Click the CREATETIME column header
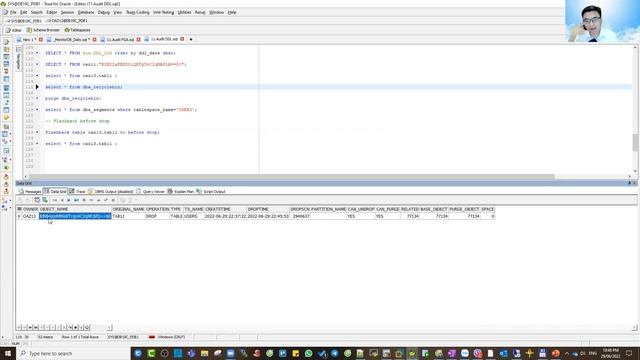This screenshot has width=640, height=360. pos(225,209)
